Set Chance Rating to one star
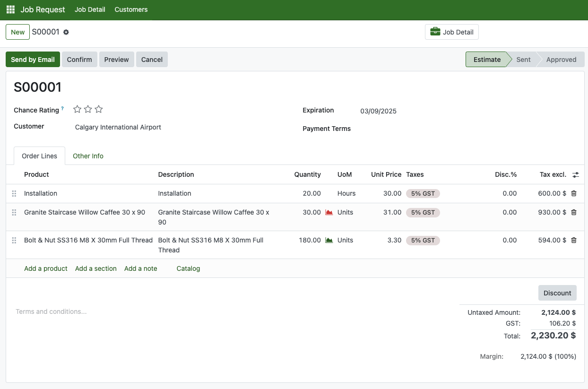Screen dimensions: 588x389 [x=78, y=110]
